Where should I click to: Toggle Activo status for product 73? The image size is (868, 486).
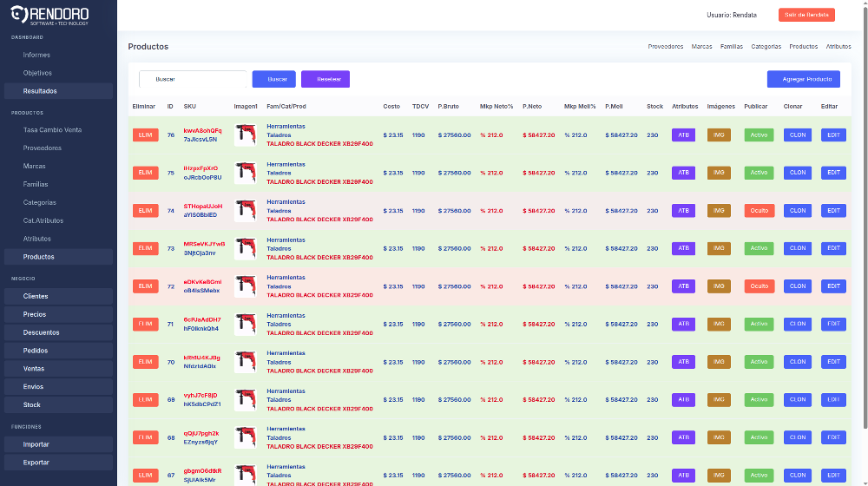pos(759,248)
